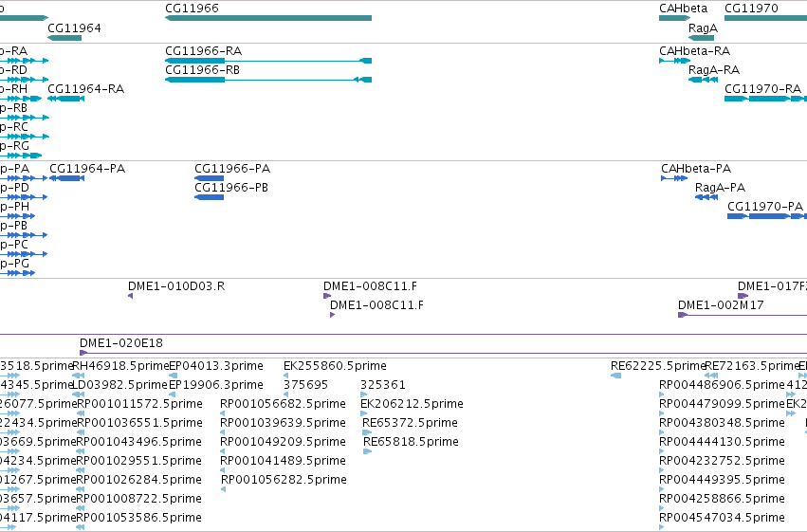
Task: Click EST EK206212.5prime
Action: coord(363,413)
